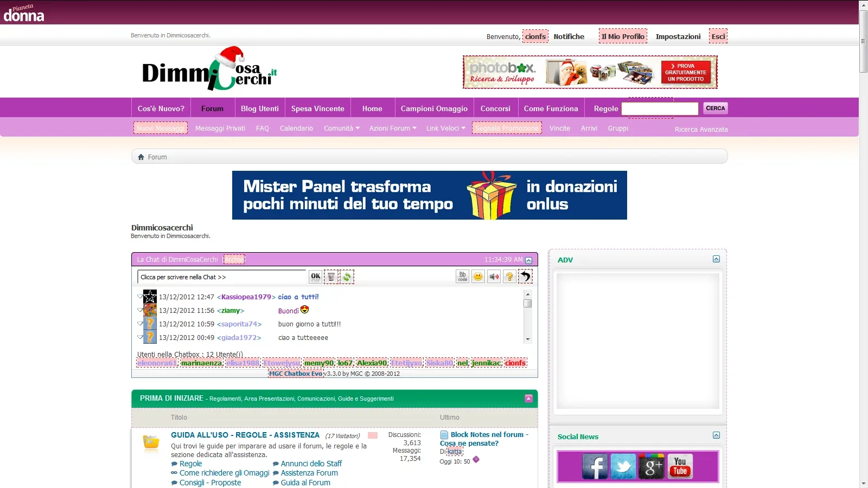This screenshot has height=488, width=868.
Task: Click the Mister Panel banner ad
Action: pos(430,195)
